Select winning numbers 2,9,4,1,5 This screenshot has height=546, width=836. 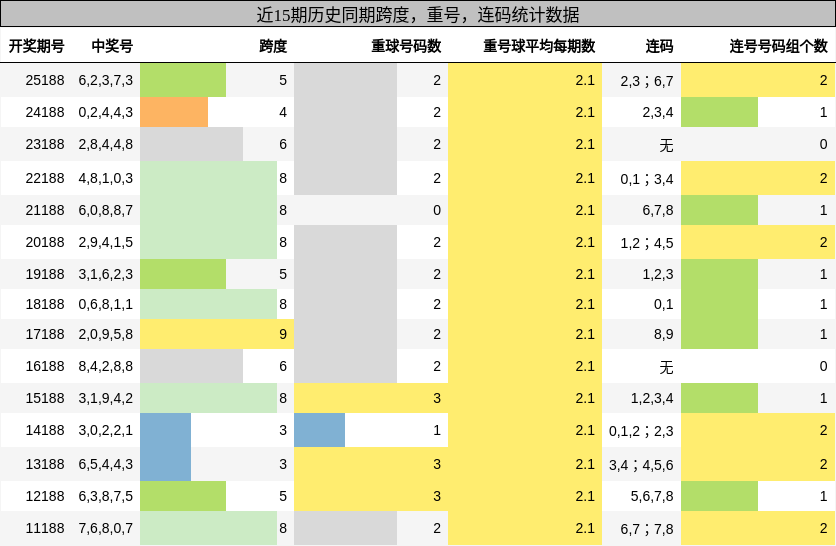(106, 242)
